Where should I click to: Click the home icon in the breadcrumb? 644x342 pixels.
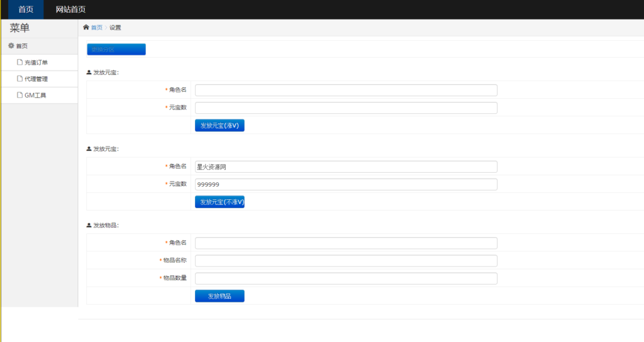(86, 28)
